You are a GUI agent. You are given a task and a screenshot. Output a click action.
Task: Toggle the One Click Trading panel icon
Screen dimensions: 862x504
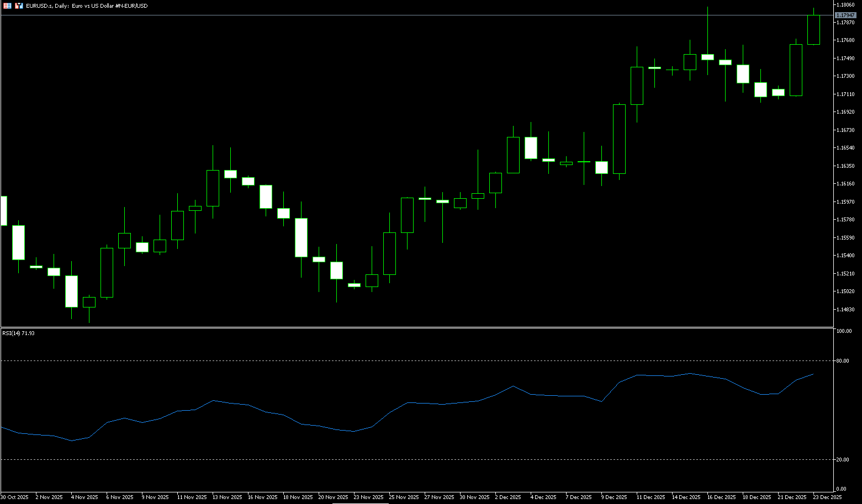tap(7, 6)
